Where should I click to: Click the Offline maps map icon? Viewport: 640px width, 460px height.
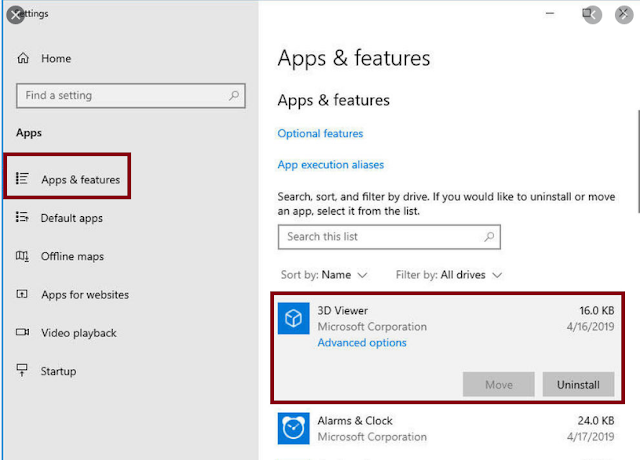[x=22, y=256]
